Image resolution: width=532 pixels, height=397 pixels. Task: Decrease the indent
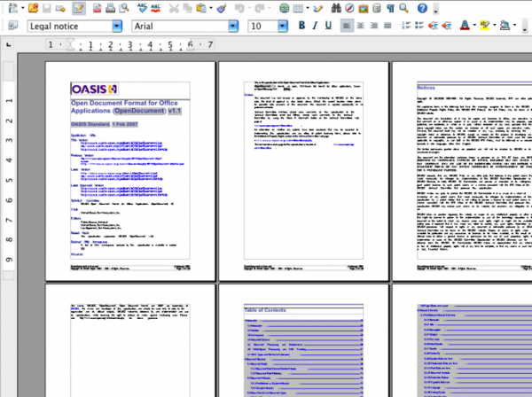coord(433,26)
